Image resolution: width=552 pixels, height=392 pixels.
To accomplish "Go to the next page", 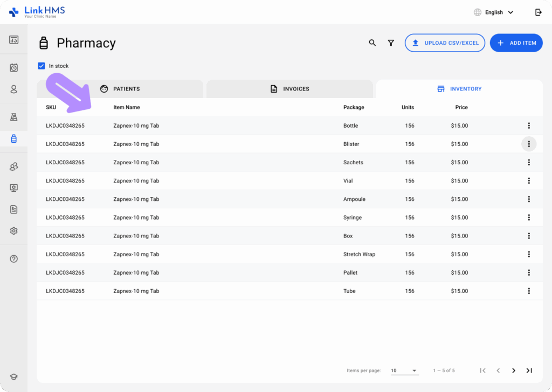I will 514,370.
